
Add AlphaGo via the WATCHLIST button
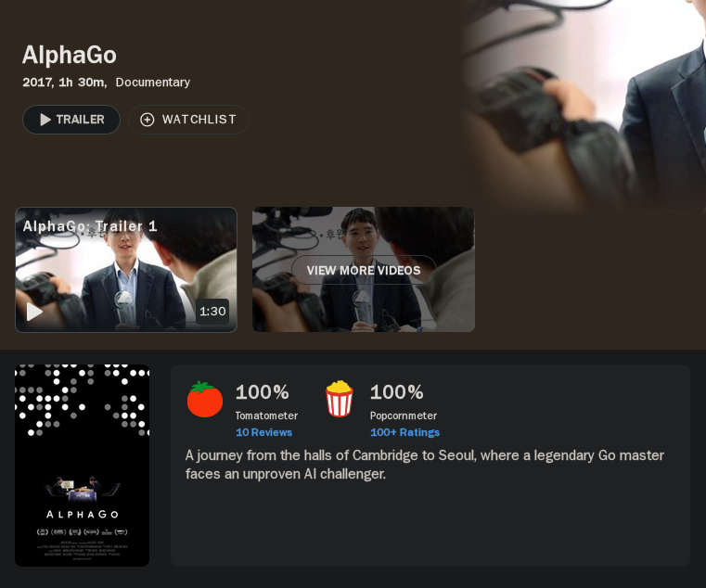[x=188, y=120]
